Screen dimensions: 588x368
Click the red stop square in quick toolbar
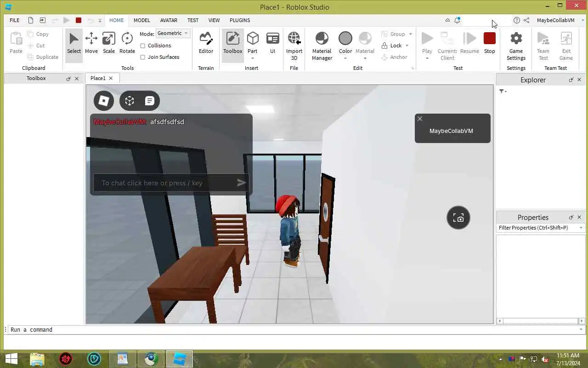pos(79,20)
